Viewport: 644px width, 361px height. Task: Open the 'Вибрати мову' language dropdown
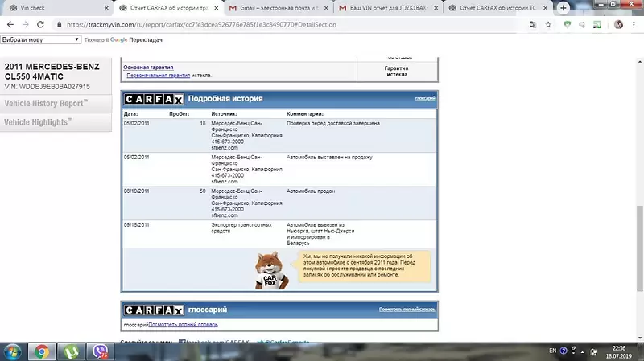pos(40,39)
